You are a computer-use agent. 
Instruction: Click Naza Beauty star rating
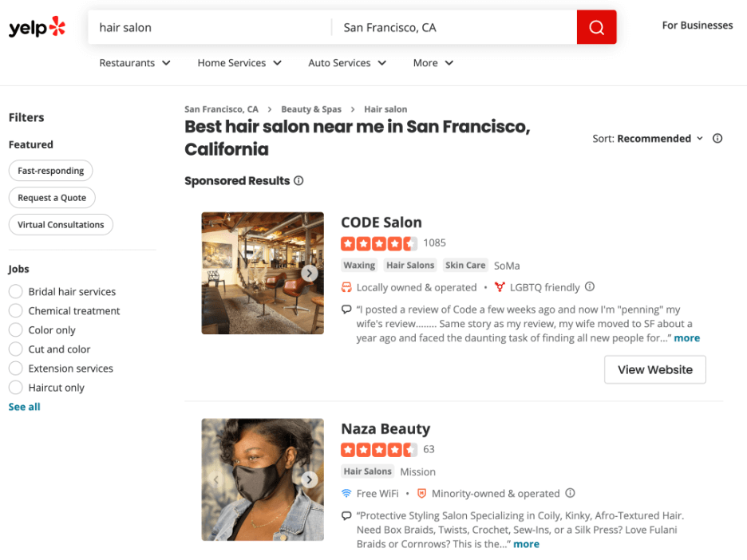pos(379,450)
